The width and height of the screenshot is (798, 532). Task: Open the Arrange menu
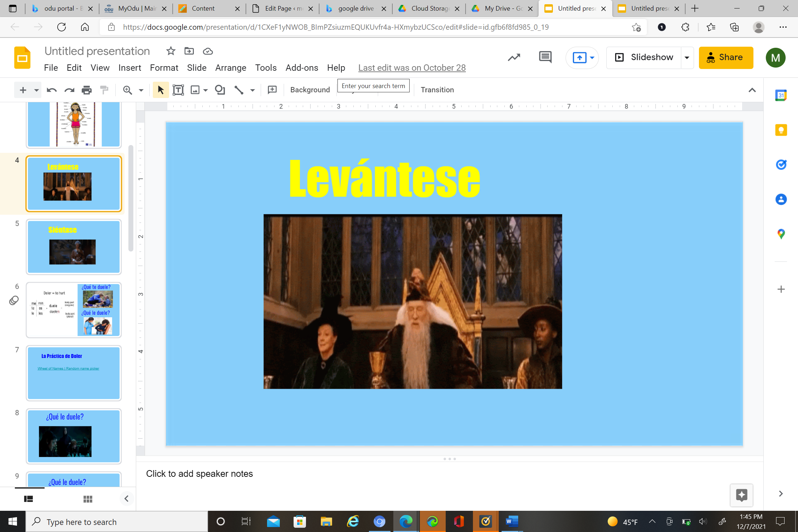click(231, 68)
